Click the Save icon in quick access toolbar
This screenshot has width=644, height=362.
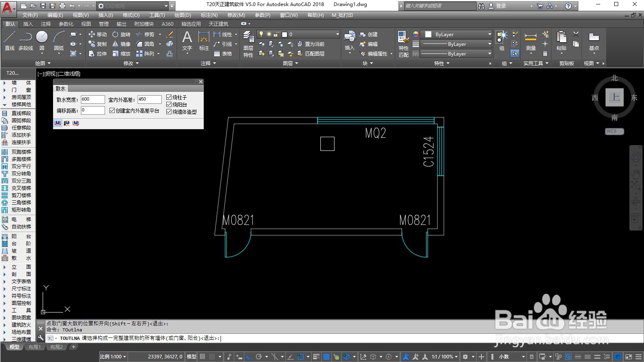click(x=43, y=6)
